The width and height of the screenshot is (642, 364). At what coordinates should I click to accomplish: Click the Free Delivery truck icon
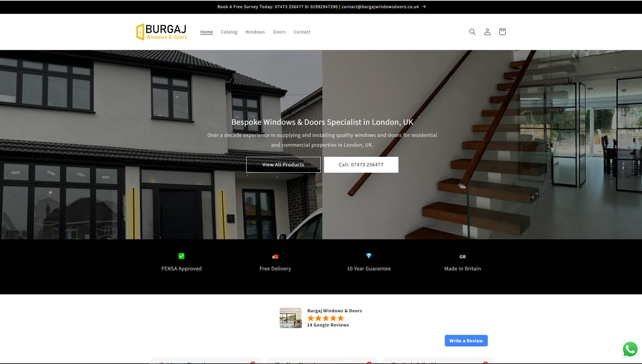pyautogui.click(x=275, y=257)
